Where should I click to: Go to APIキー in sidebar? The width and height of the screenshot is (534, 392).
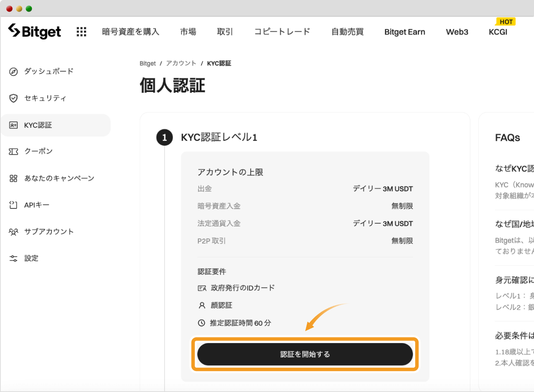[x=37, y=205]
